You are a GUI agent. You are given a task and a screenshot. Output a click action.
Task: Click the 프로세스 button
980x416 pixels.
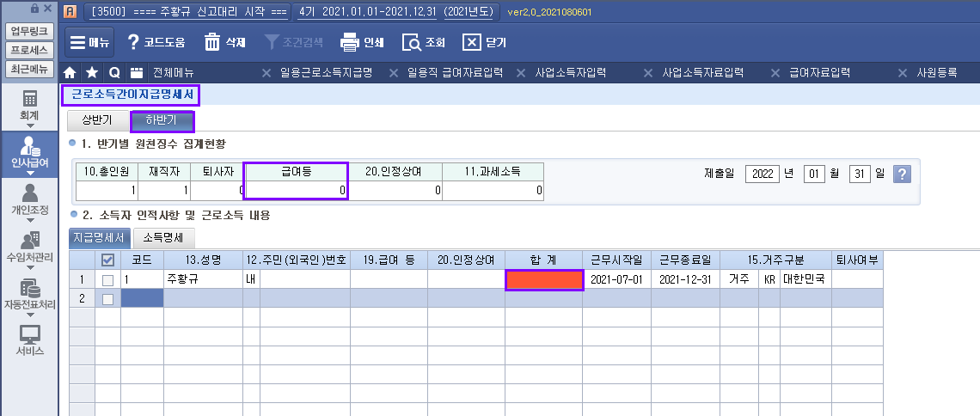tap(29, 50)
